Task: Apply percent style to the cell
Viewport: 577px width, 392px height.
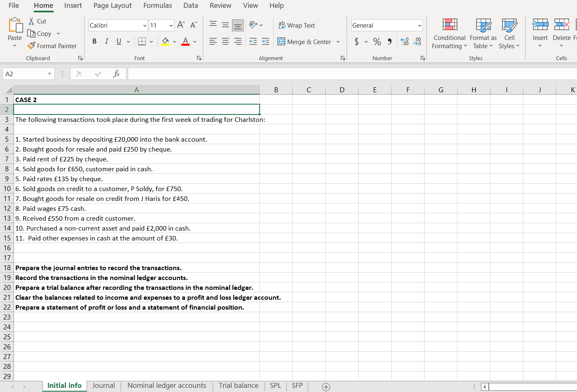Action: click(x=377, y=41)
